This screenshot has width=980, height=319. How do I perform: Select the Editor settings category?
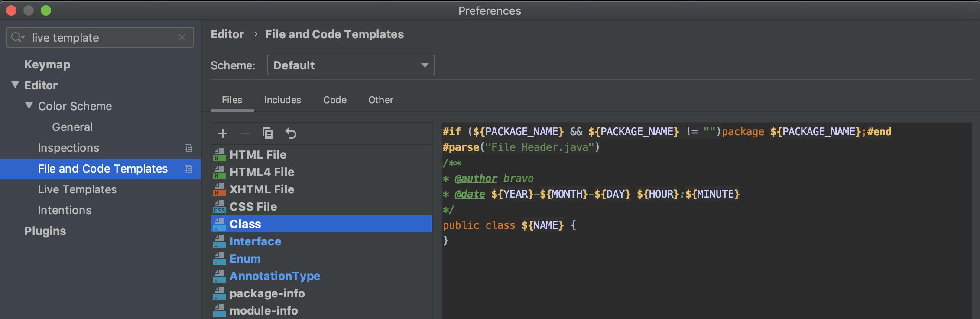41,85
